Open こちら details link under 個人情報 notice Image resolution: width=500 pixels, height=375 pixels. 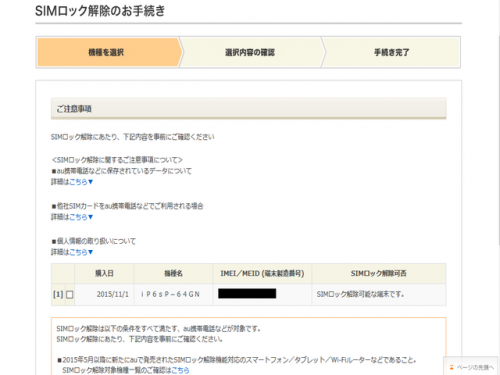81,252
